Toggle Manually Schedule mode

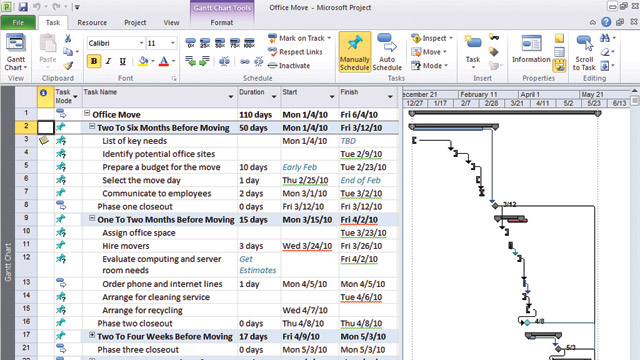[x=354, y=52]
